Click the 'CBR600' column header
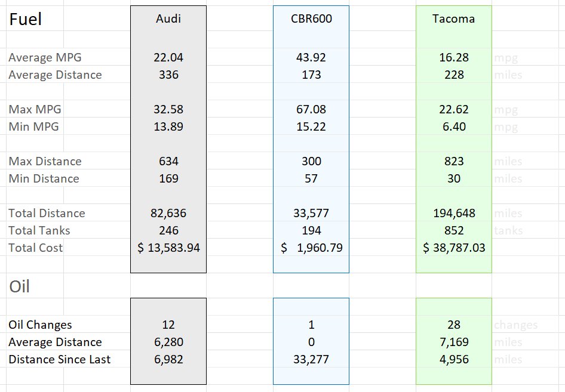This screenshot has height=392, width=565. (x=311, y=18)
